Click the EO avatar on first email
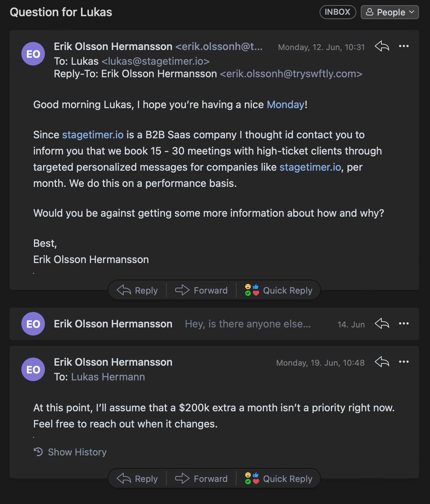Screen dimensions: 430x504 tap(33, 54)
